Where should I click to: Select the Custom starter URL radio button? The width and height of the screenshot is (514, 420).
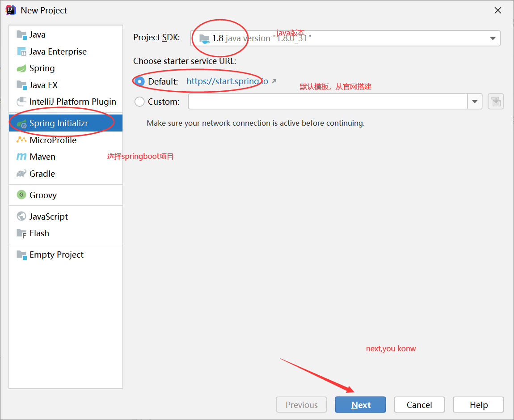click(139, 102)
